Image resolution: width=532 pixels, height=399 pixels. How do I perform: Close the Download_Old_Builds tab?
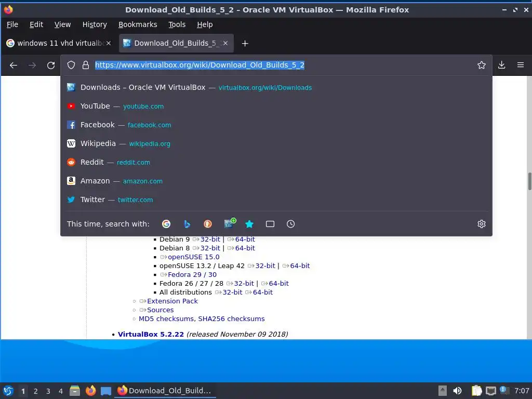(225, 43)
